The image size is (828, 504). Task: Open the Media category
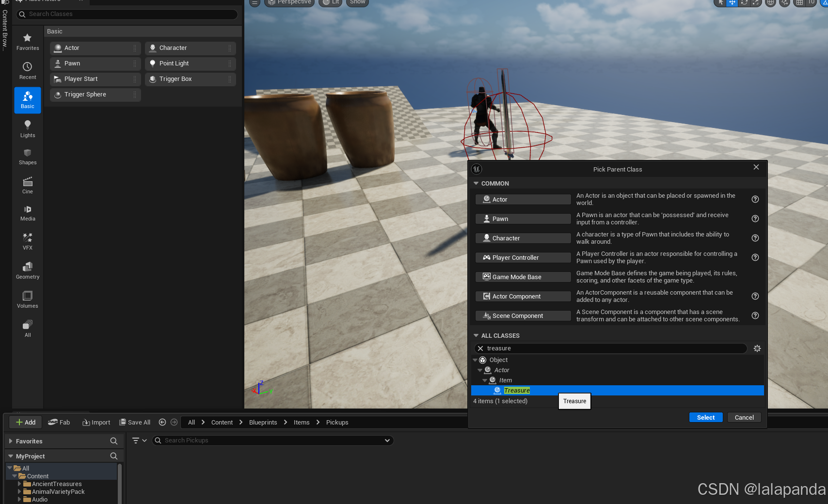[28, 213]
